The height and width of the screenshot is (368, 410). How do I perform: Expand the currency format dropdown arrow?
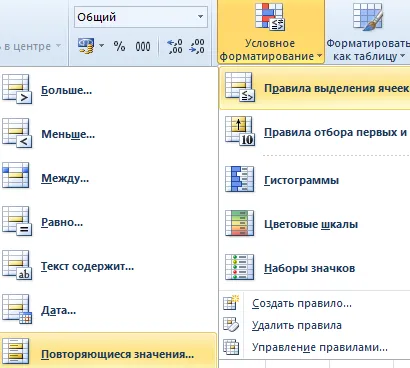[x=101, y=45]
